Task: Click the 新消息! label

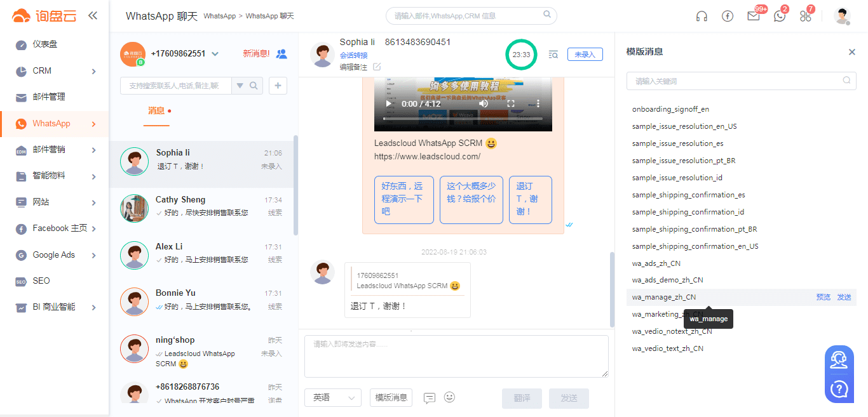Action: 256,54
